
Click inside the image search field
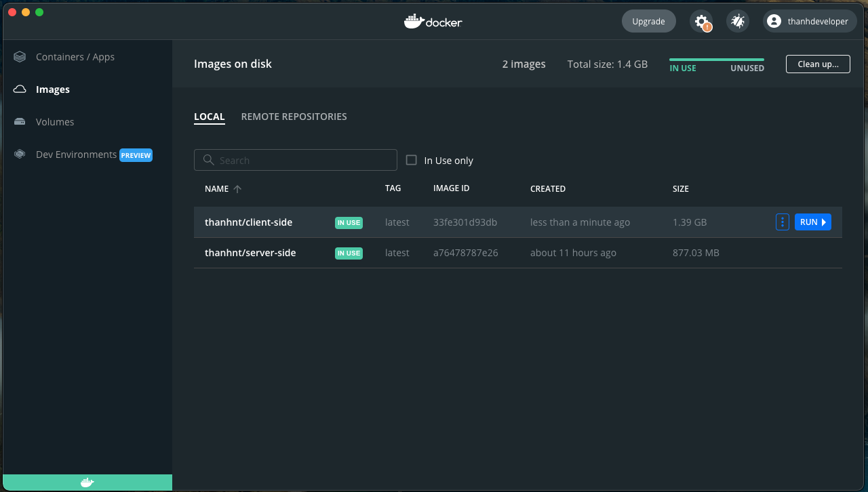[295, 160]
